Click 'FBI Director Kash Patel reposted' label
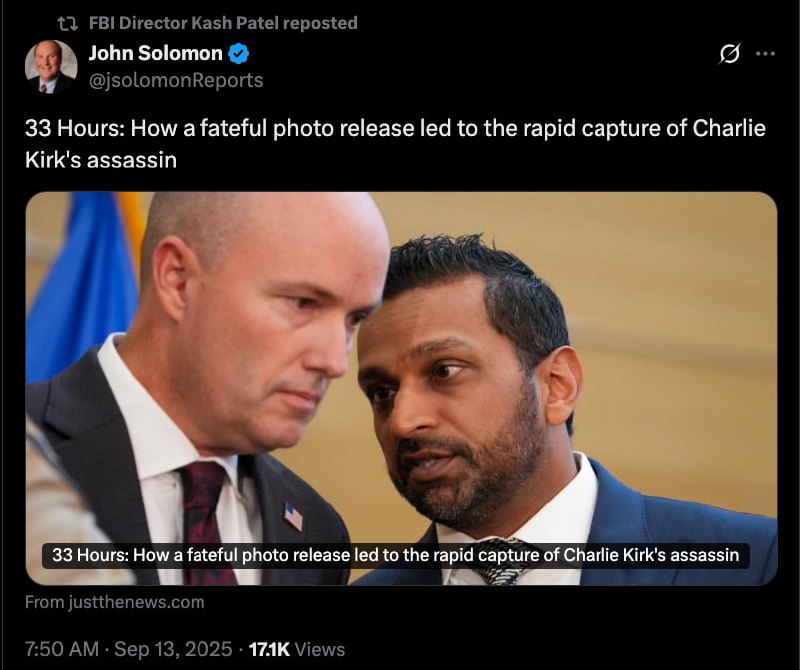800x670 pixels. (x=223, y=23)
